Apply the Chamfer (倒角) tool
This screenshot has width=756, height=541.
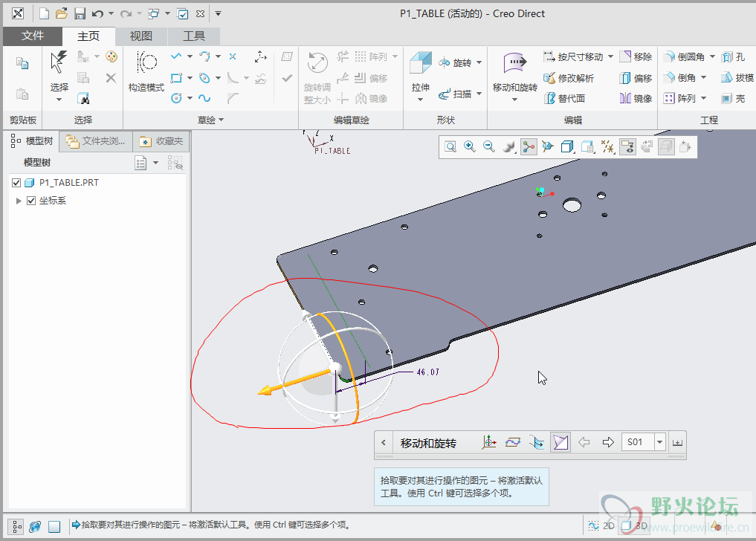click(680, 77)
